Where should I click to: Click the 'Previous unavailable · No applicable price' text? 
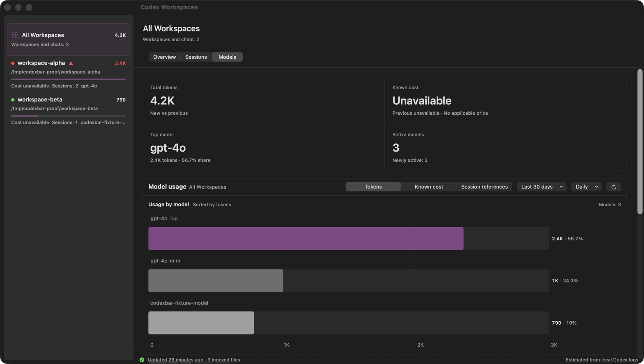tap(440, 113)
